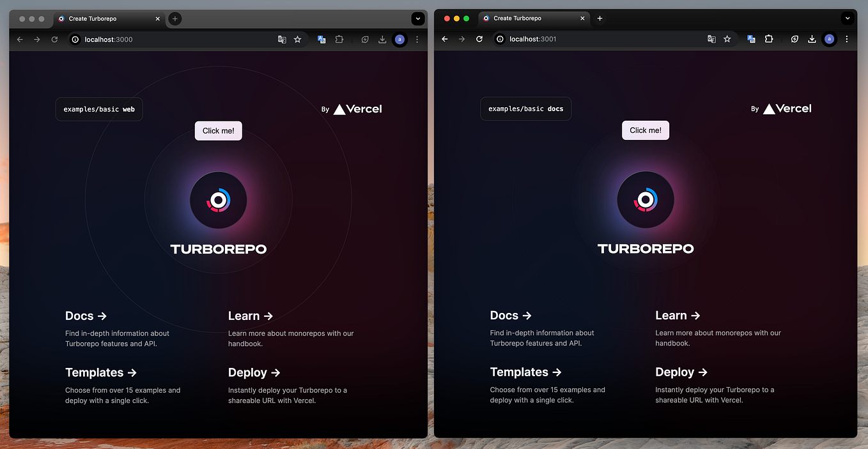
Task: Open Google Translate extension in localhost:3000 window
Action: click(x=322, y=40)
